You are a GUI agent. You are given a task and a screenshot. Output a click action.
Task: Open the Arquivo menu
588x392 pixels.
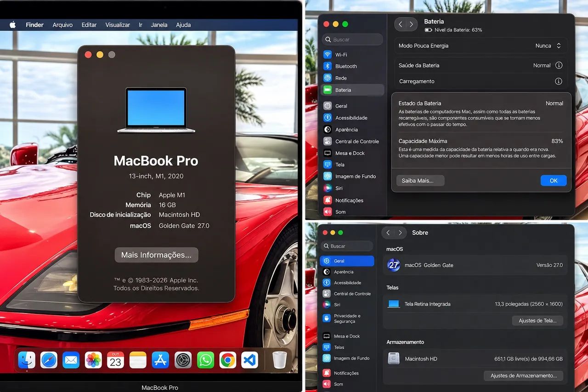tap(62, 25)
